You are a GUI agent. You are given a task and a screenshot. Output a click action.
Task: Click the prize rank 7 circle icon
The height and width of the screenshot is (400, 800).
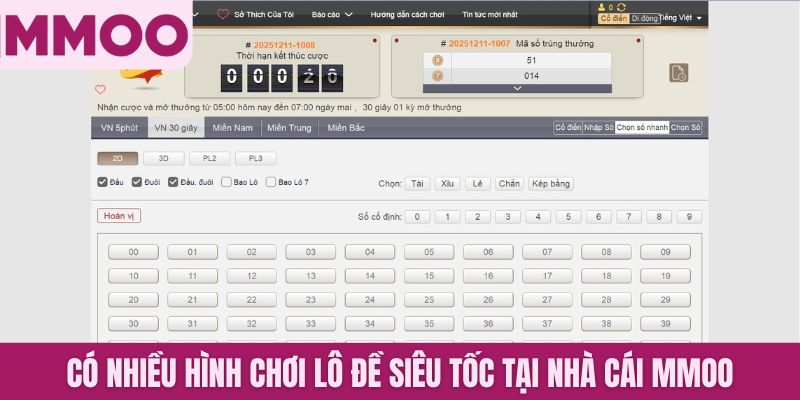[x=437, y=76]
